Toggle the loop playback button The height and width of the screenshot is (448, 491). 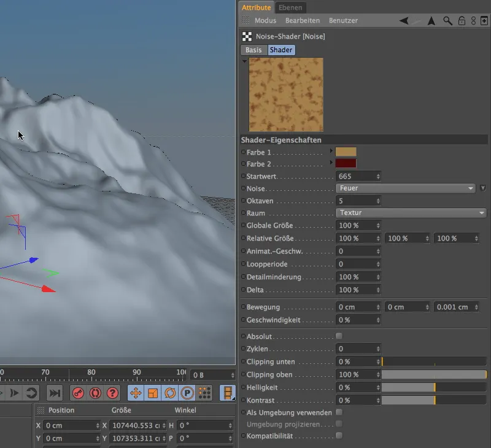coord(31,393)
